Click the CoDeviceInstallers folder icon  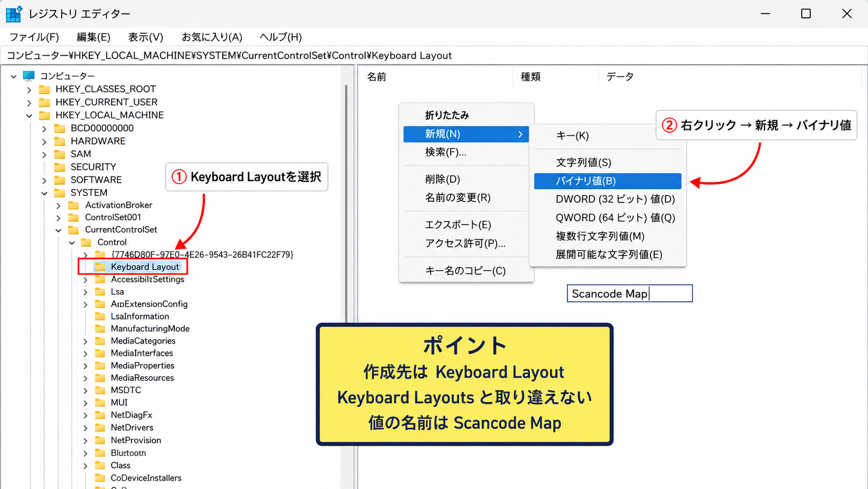tap(100, 478)
